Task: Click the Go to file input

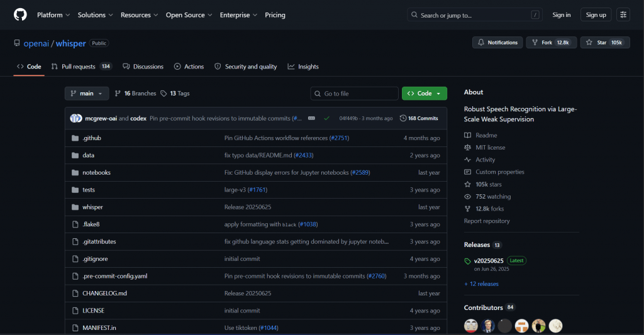Action: coord(355,94)
